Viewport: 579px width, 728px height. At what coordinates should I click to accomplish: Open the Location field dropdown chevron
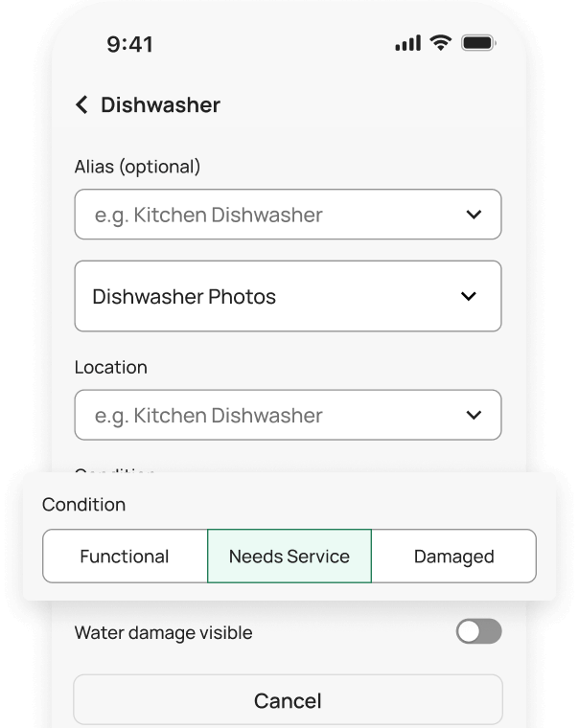click(x=474, y=416)
